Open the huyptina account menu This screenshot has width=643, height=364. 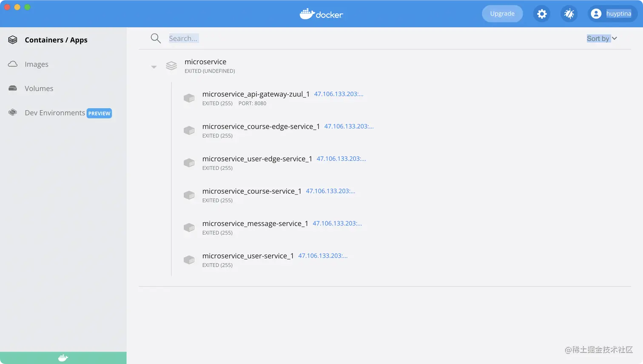pyautogui.click(x=613, y=14)
